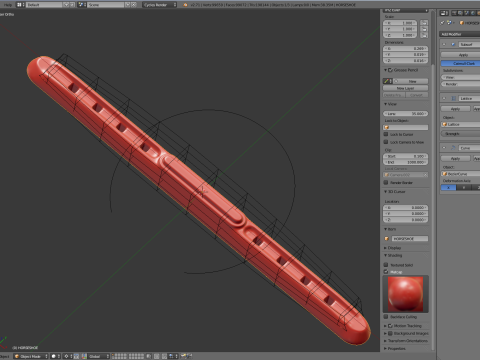Viewport: 480px width, 360px height.
Task: Click the Subsurf modifier type icon
Action: 453,44
